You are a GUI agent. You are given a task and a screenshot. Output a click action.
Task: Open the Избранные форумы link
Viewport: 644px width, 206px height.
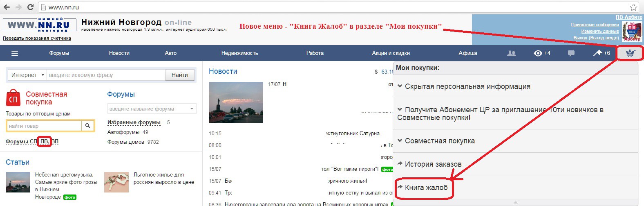tap(134, 122)
